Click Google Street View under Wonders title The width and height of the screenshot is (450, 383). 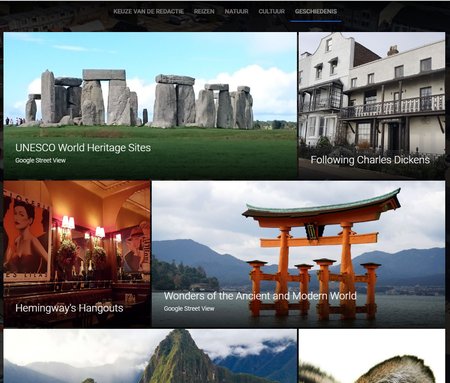[x=189, y=309]
